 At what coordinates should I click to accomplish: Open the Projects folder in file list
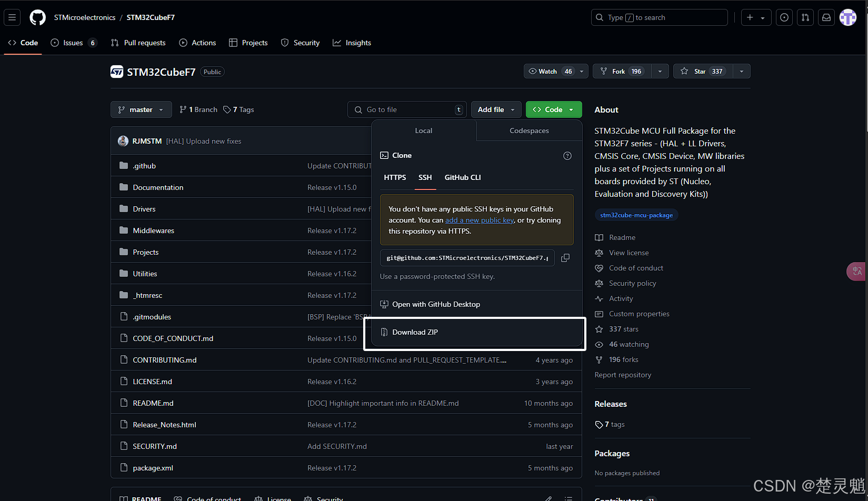click(x=146, y=252)
